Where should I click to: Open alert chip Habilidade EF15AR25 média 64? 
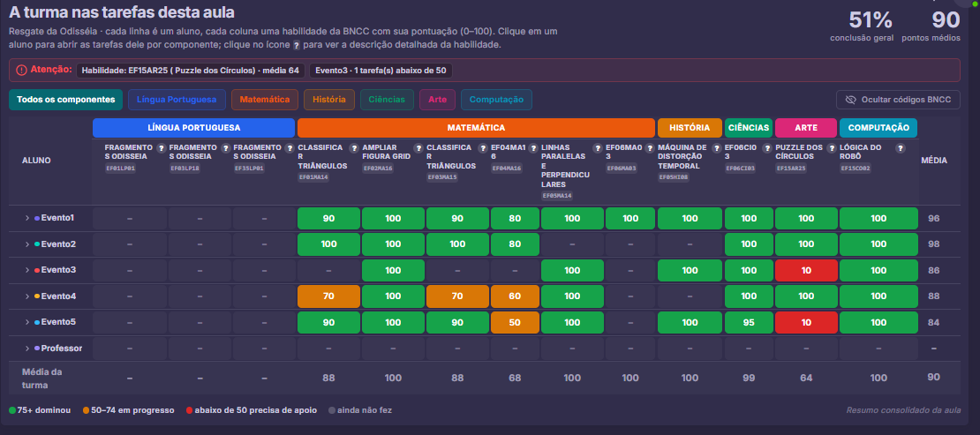[x=191, y=71]
